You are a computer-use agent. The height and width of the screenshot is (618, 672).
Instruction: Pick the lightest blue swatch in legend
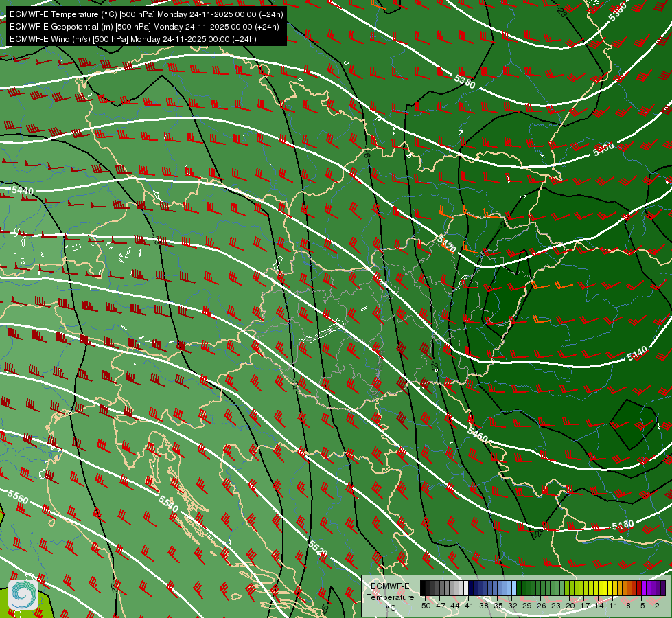click(x=514, y=588)
